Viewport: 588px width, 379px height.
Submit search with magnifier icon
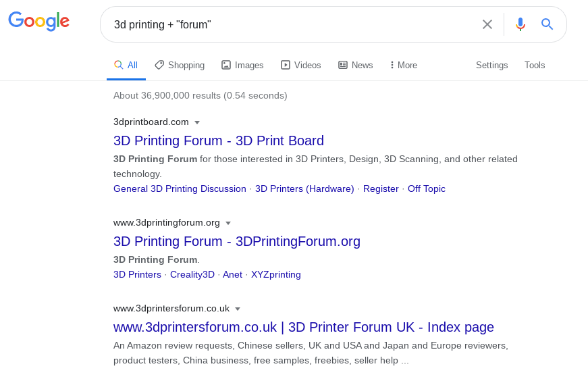(x=547, y=24)
